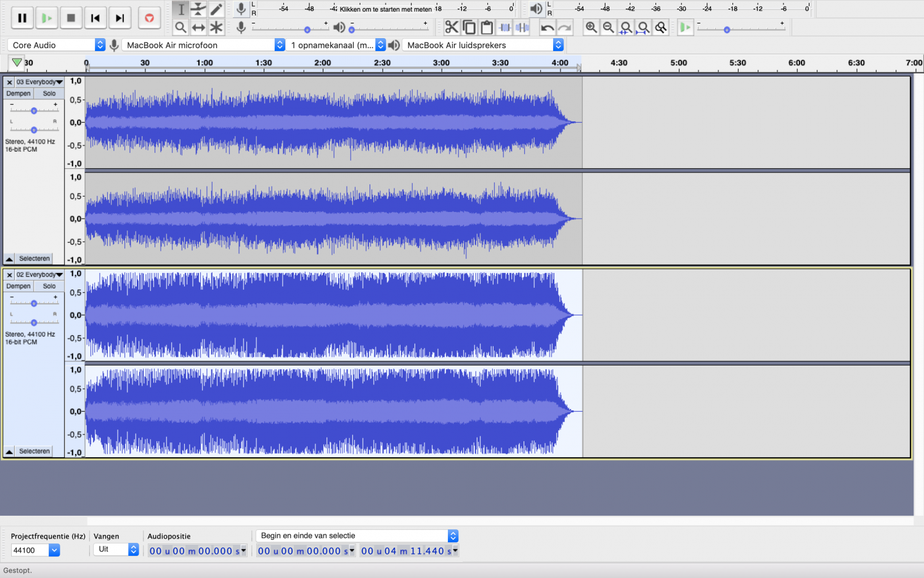Screen dimensions: 924x578
Task: Click gain slider of 02 Everybody track
Action: [x=34, y=303]
